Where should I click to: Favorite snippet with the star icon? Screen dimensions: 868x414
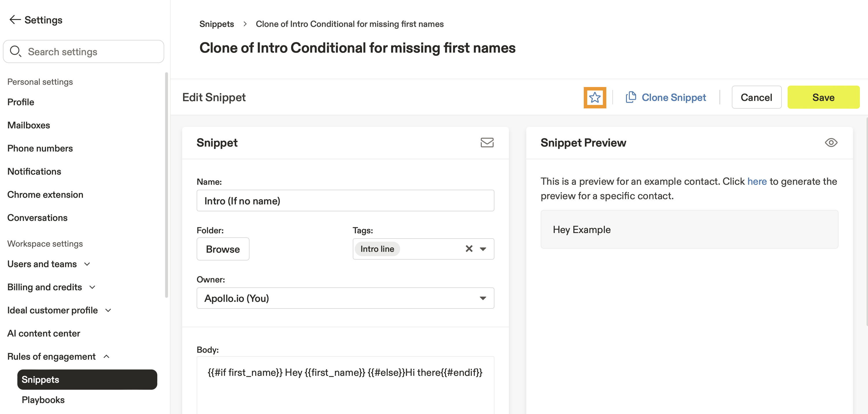594,98
